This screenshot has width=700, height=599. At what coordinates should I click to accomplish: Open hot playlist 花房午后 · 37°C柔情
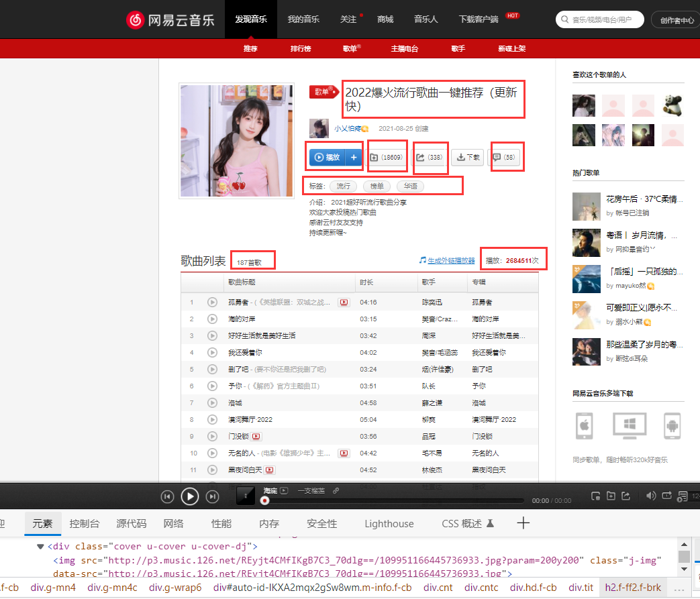click(x=644, y=199)
